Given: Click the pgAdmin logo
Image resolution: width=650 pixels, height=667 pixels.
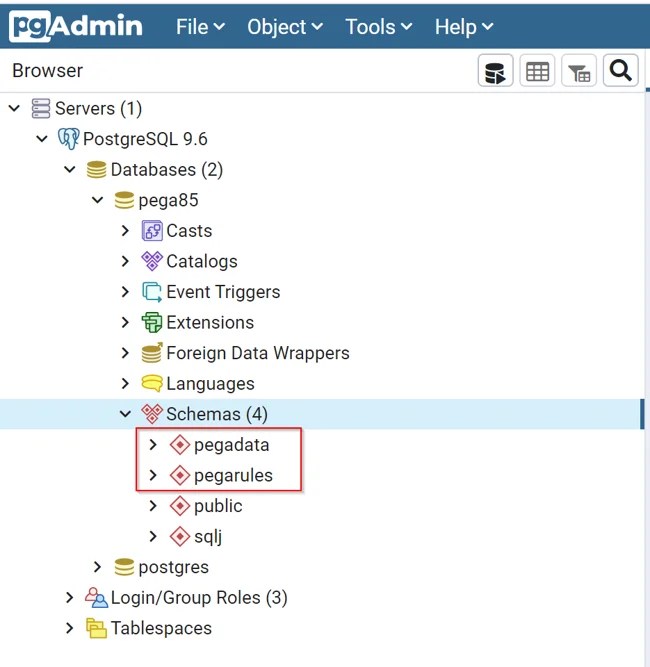Looking at the screenshot, I should pyautogui.click(x=76, y=26).
